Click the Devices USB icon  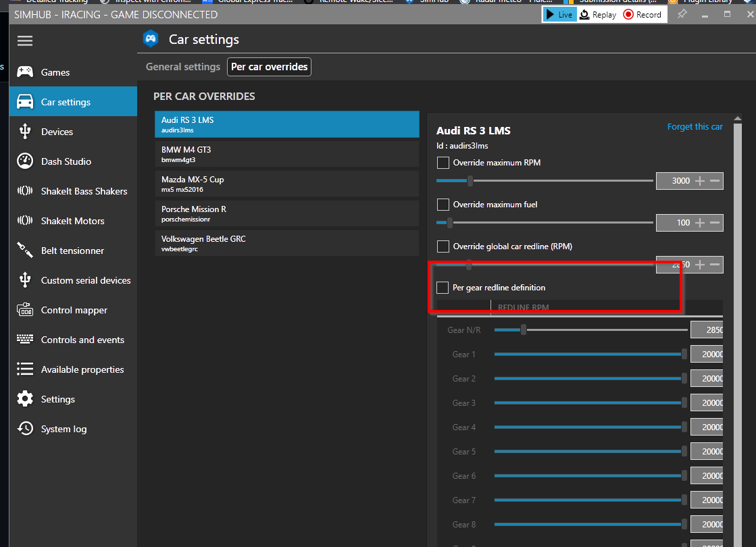pyautogui.click(x=25, y=132)
